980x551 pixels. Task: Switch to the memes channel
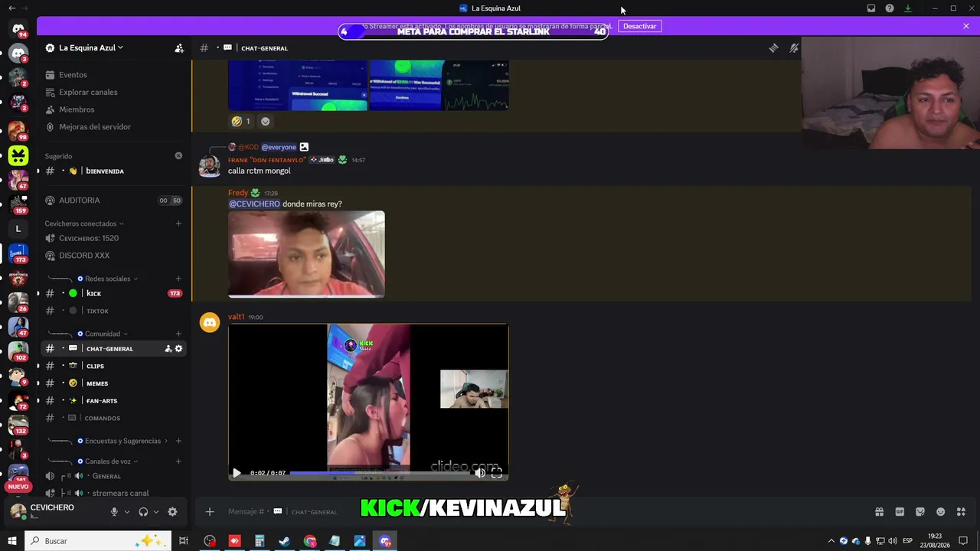(115, 383)
